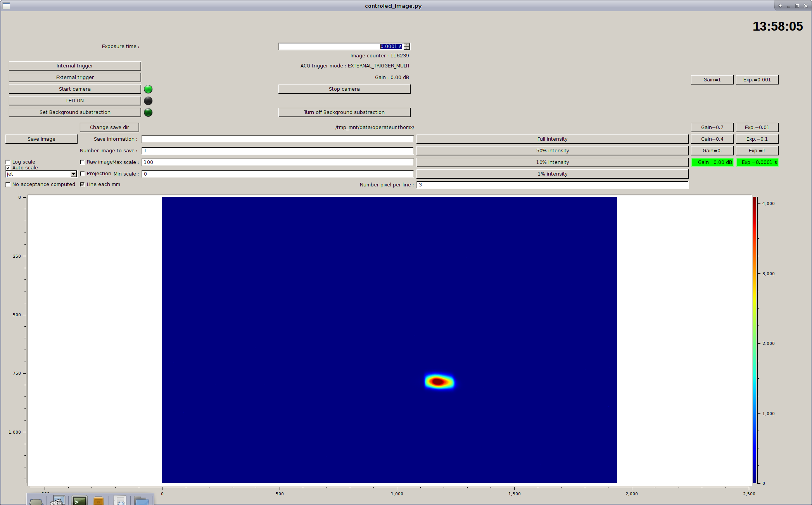Open the document search taskbar icon
The image size is (812, 505).
point(120,501)
